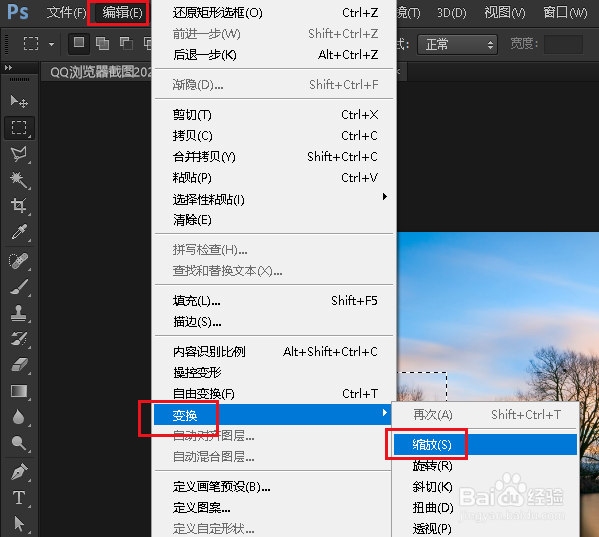Select the History Brush tool
This screenshot has width=599, height=537.
[x=19, y=339]
